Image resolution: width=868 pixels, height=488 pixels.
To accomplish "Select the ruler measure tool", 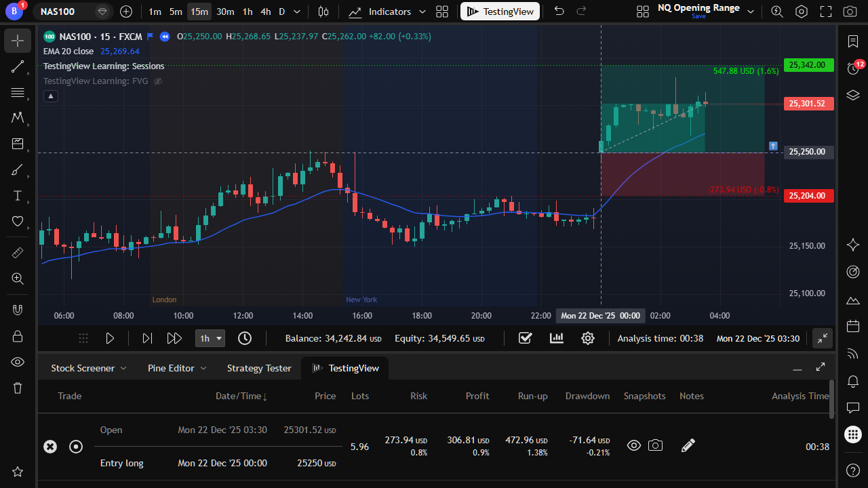I will point(18,252).
